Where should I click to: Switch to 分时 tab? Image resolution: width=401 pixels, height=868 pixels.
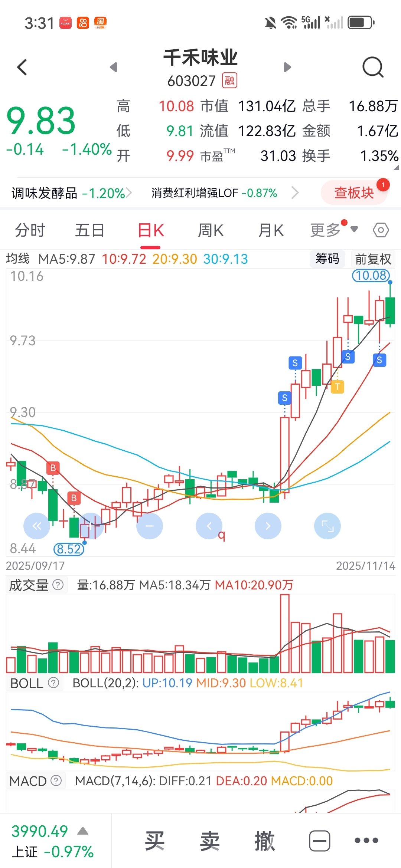(x=30, y=230)
